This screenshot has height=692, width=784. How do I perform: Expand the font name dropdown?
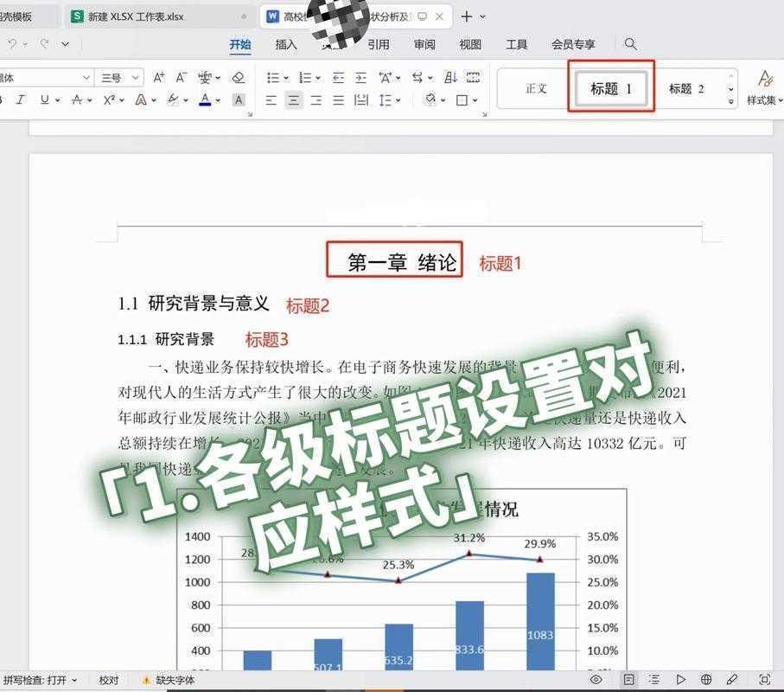86,77
